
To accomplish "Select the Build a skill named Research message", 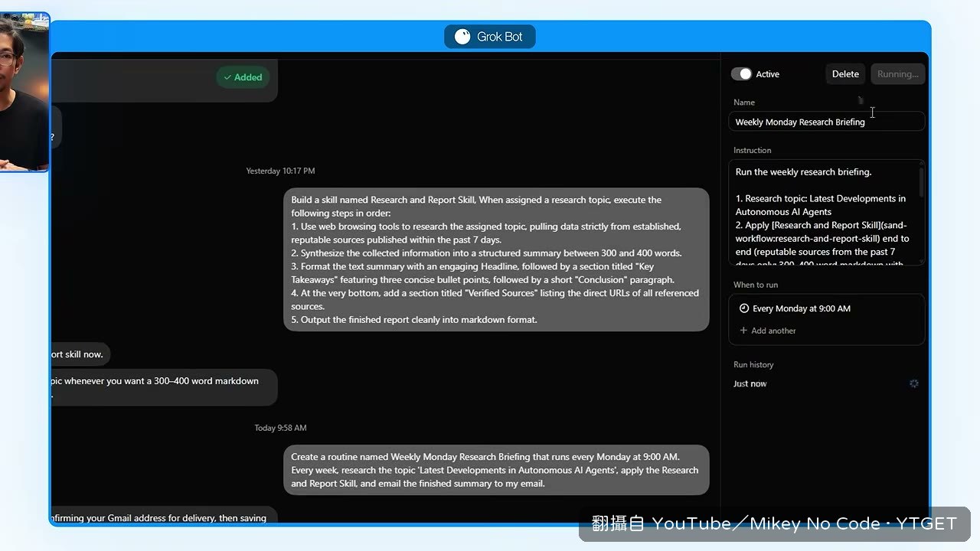I will coord(496,259).
